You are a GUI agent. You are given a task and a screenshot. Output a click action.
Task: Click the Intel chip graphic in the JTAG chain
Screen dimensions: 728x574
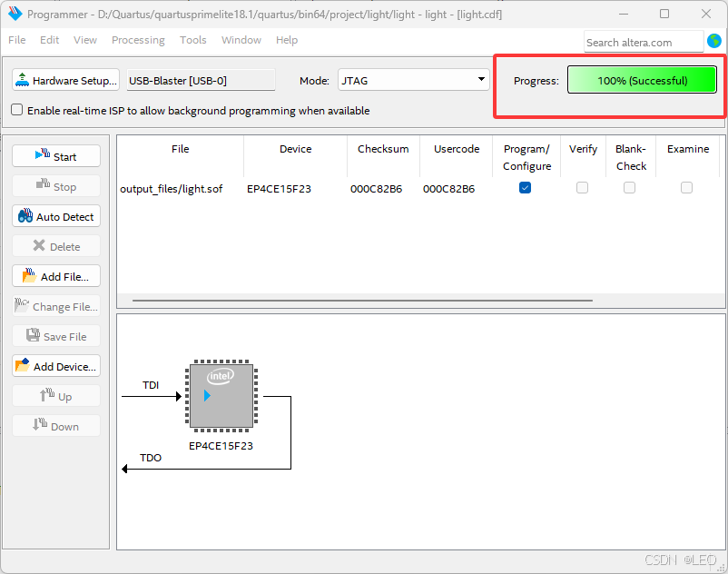pos(221,396)
